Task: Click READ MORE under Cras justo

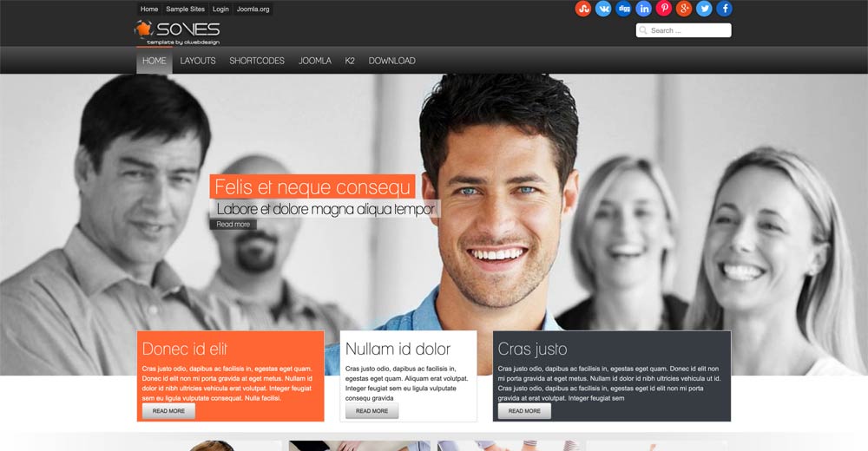Action: coord(524,411)
